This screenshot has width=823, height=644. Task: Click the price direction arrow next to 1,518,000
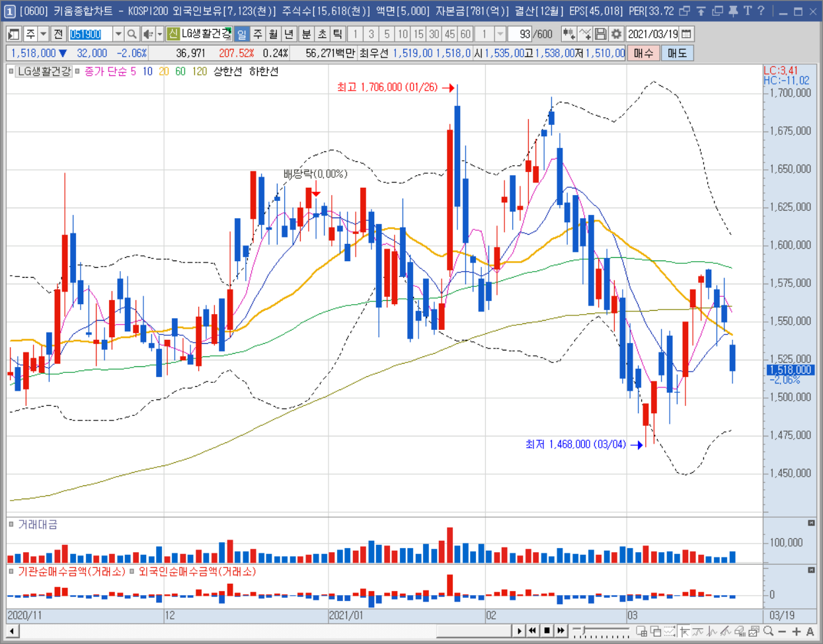(63, 53)
